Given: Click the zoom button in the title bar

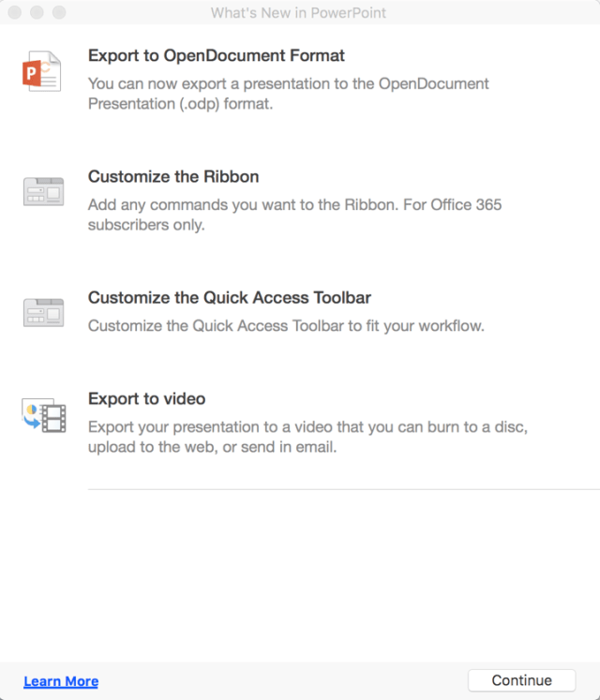Looking at the screenshot, I should point(59,13).
